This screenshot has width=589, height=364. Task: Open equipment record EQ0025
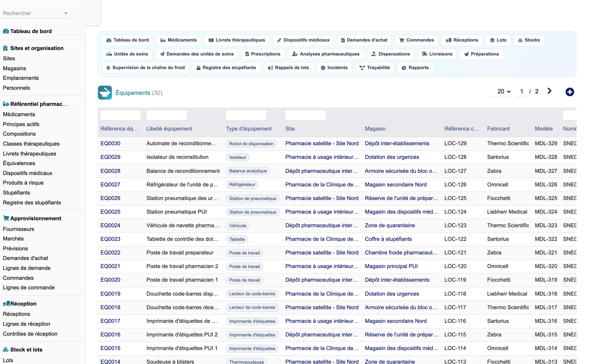tap(110, 212)
